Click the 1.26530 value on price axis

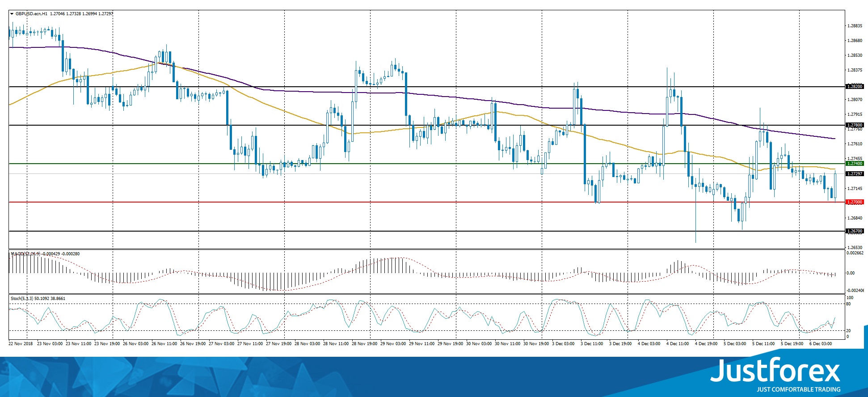click(x=855, y=247)
